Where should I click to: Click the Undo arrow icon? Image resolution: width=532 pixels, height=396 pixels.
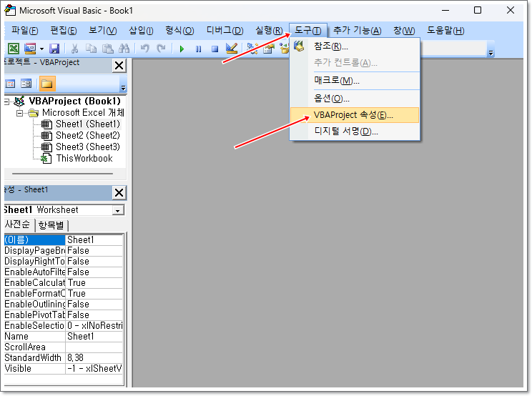coord(145,49)
